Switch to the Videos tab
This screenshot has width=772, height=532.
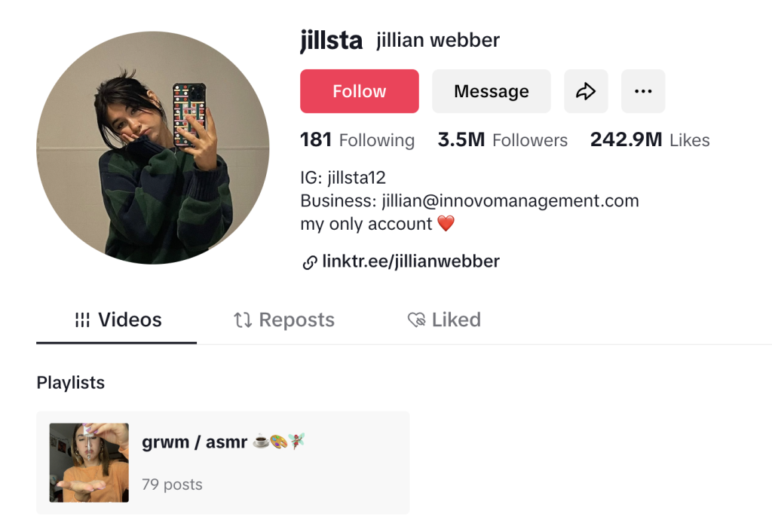117,320
